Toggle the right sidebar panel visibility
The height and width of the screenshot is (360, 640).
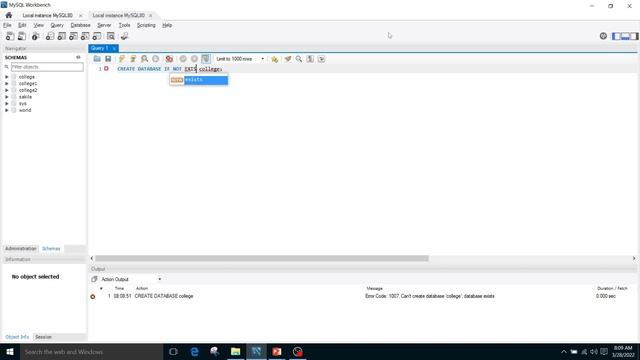(634, 36)
